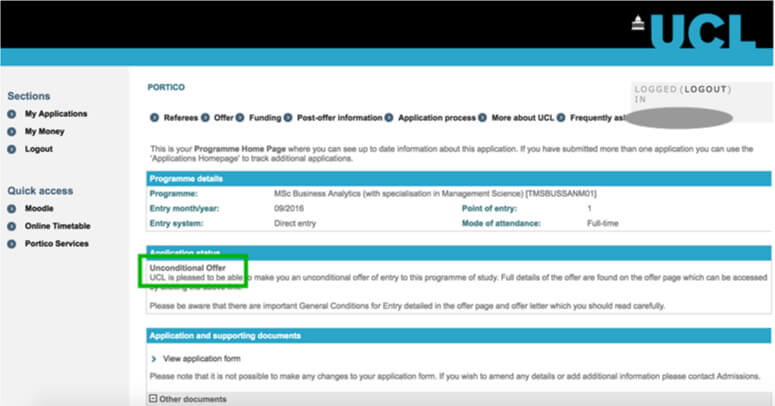This screenshot has height=406, width=775.
Task: Click the Point of entry label
Action: 489,208
